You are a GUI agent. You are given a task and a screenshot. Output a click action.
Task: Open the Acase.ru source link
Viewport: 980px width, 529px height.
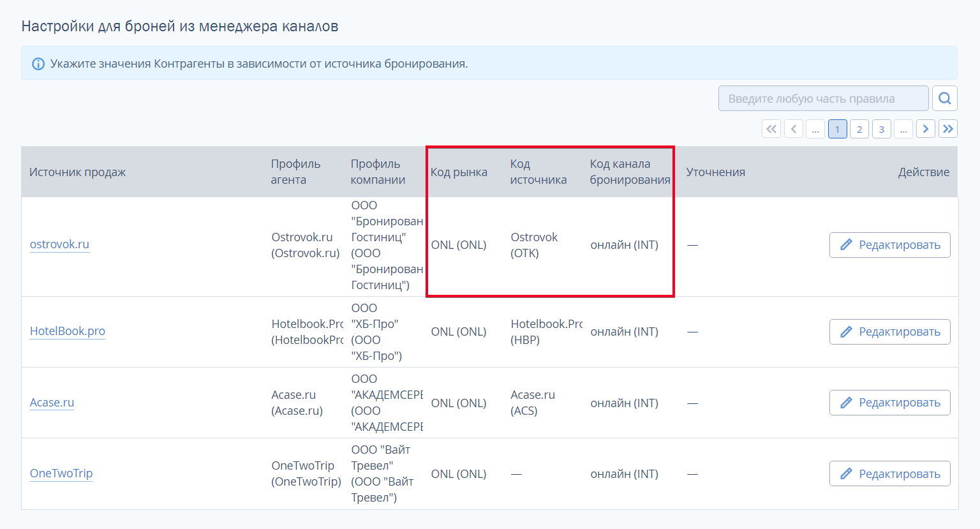[x=52, y=403]
